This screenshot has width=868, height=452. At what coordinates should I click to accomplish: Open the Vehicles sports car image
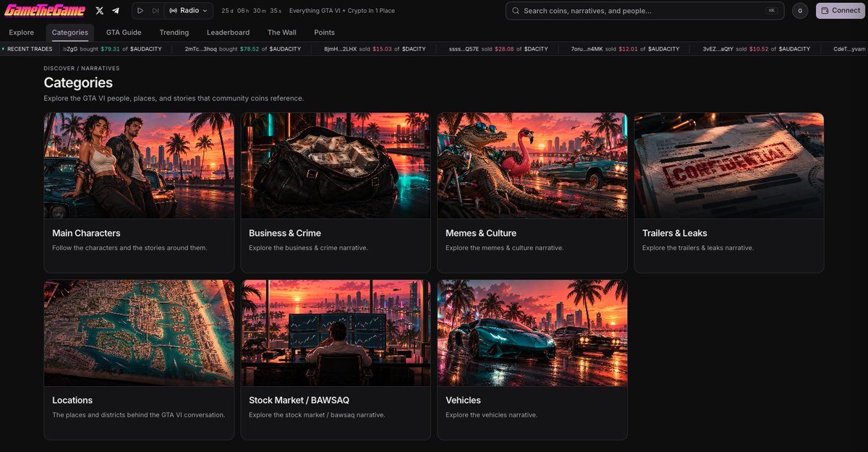click(x=532, y=333)
